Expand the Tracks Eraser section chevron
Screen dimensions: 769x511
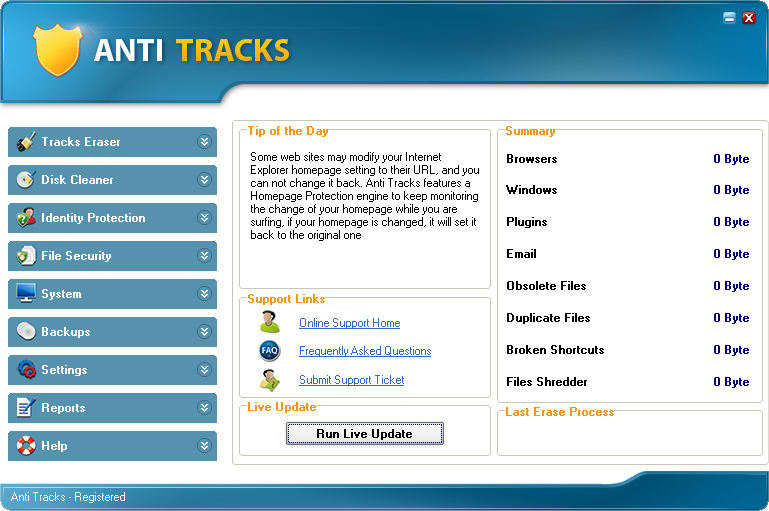point(205,142)
